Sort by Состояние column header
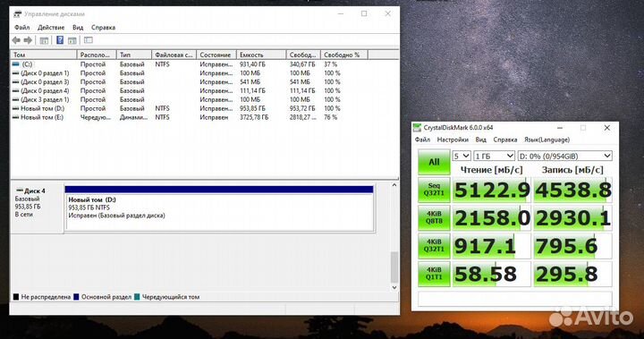The image size is (644, 339). tap(216, 55)
